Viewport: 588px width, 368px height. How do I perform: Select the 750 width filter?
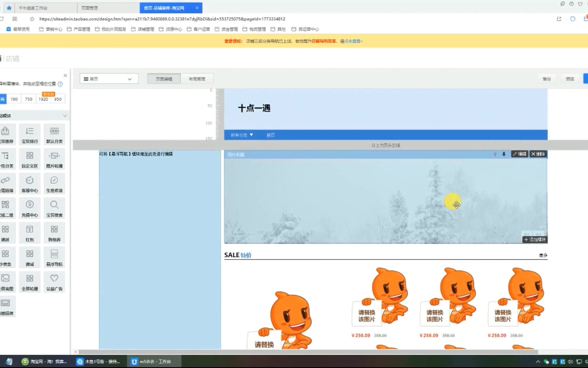[x=29, y=99]
